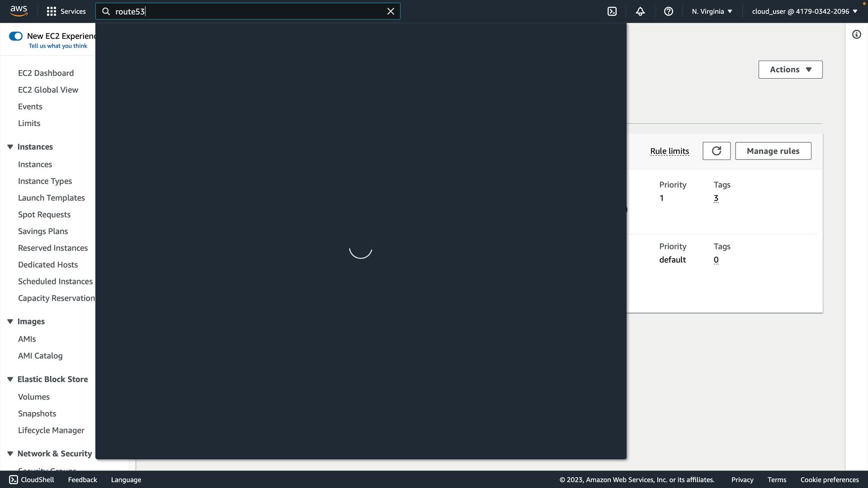Clear the search box with X

[x=391, y=11]
